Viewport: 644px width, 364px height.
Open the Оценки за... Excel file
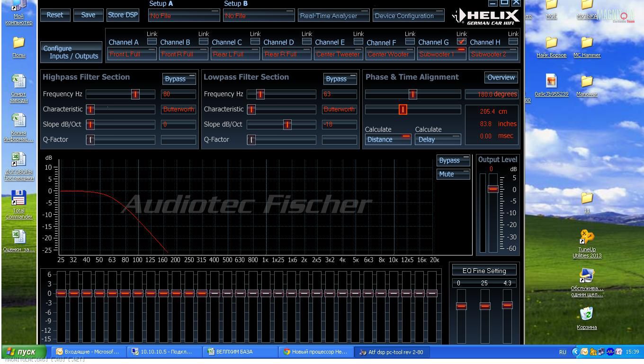(18, 241)
